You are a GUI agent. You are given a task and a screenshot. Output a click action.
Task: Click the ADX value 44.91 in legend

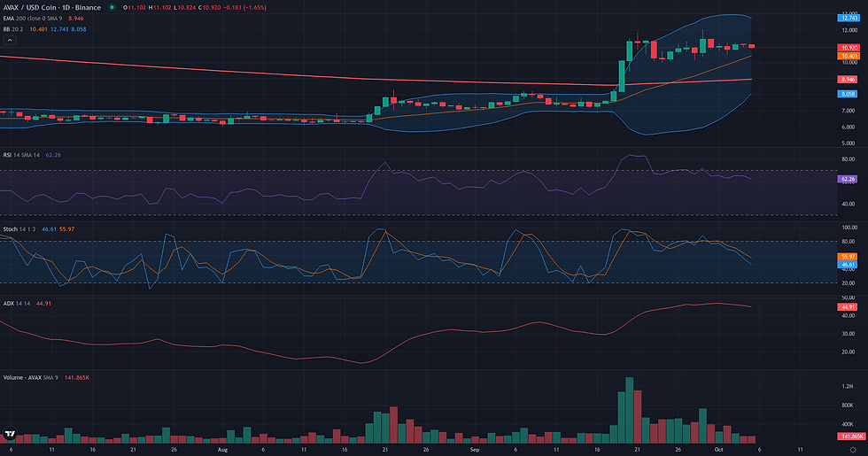click(x=43, y=303)
